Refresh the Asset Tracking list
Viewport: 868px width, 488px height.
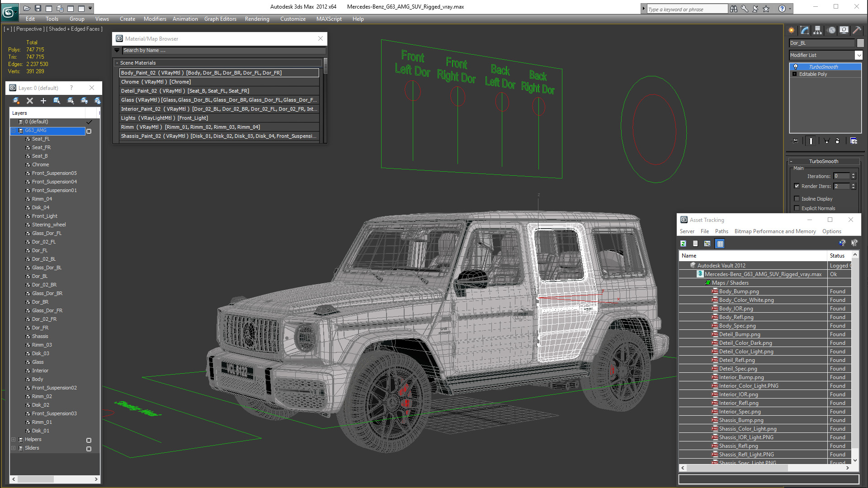[x=684, y=244]
